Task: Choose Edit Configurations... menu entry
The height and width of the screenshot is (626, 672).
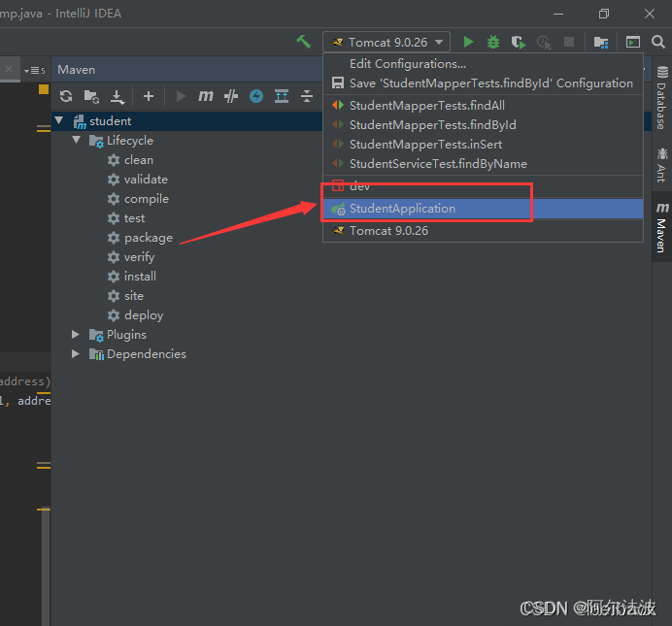Action: click(483, 64)
